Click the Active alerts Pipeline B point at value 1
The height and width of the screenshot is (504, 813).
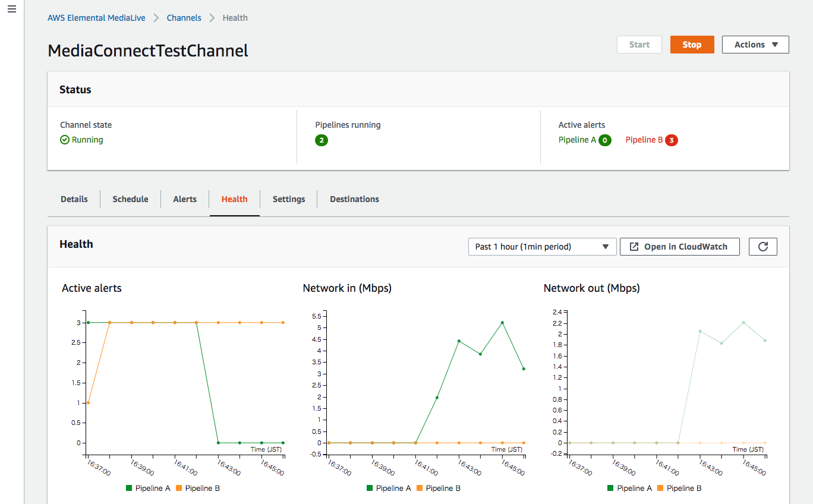point(88,403)
